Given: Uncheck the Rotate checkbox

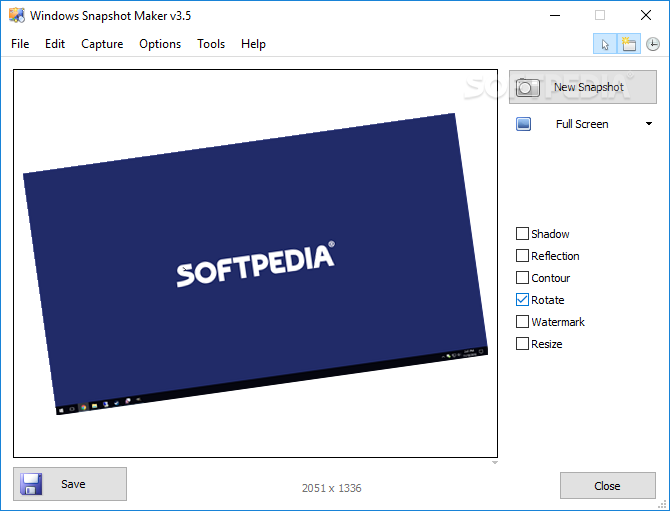Looking at the screenshot, I should tap(522, 300).
